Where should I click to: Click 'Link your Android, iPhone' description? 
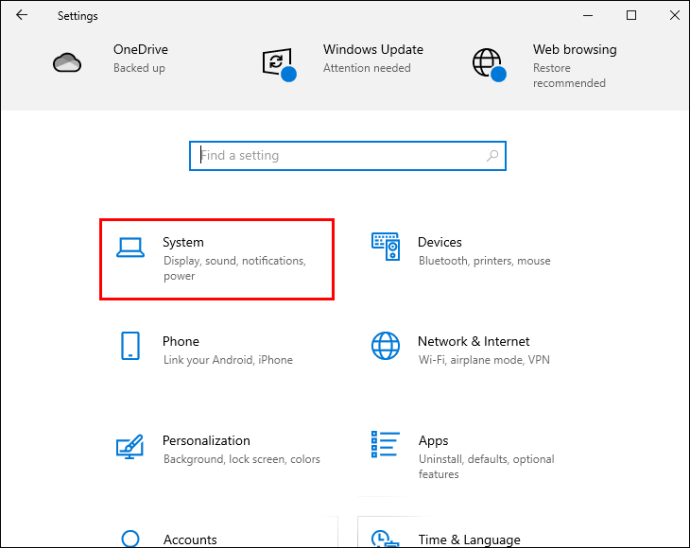[228, 360]
